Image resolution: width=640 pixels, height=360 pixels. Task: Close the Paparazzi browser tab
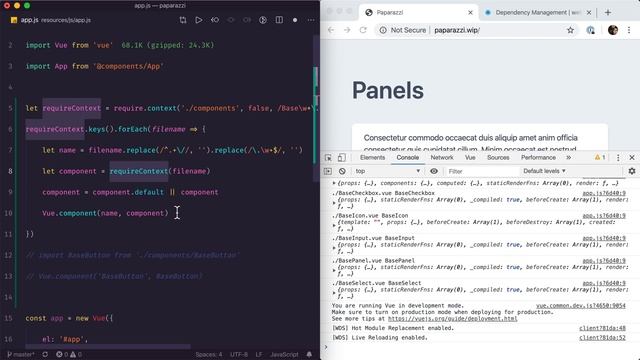(470, 13)
